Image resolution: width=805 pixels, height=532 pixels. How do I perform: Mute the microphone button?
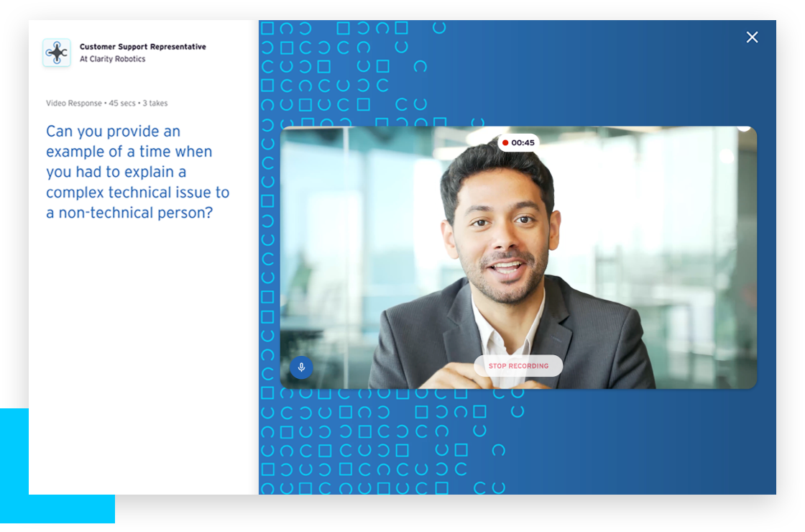tap(301, 367)
